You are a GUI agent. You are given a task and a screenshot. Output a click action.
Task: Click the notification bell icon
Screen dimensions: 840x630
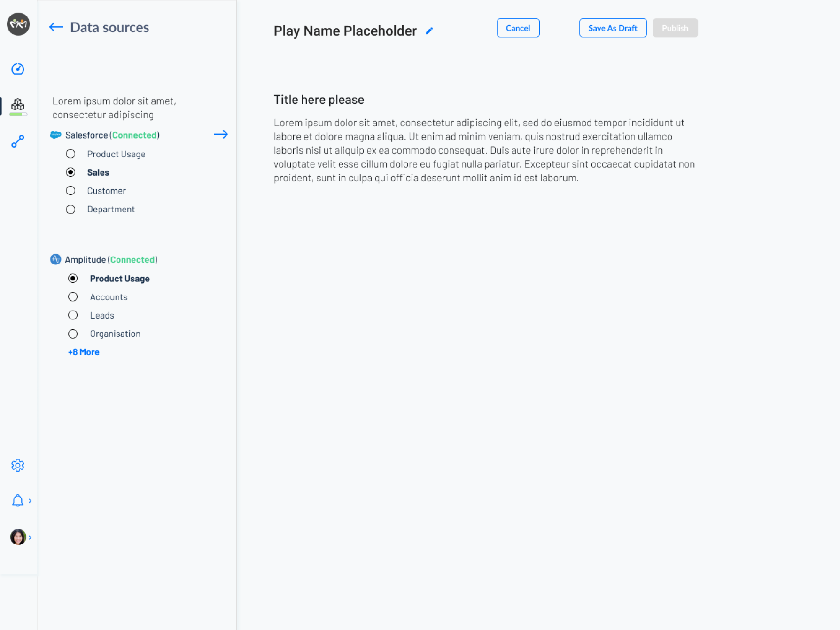[17, 500]
